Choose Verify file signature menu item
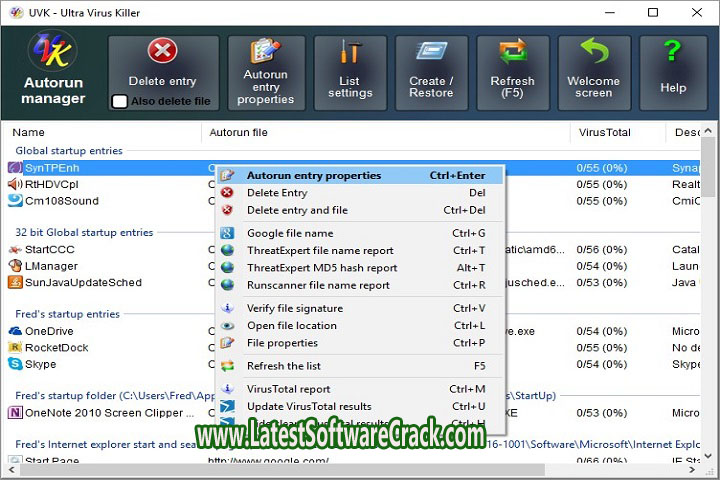720x480 pixels. (x=360, y=308)
